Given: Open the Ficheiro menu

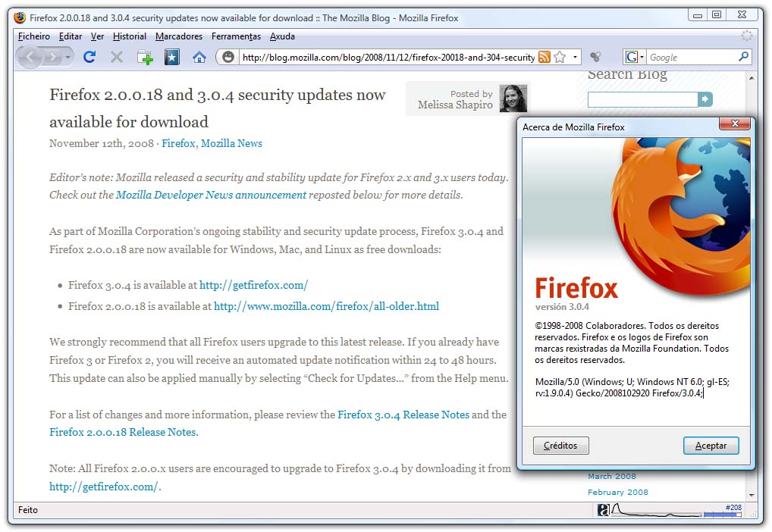Looking at the screenshot, I should click(34, 36).
